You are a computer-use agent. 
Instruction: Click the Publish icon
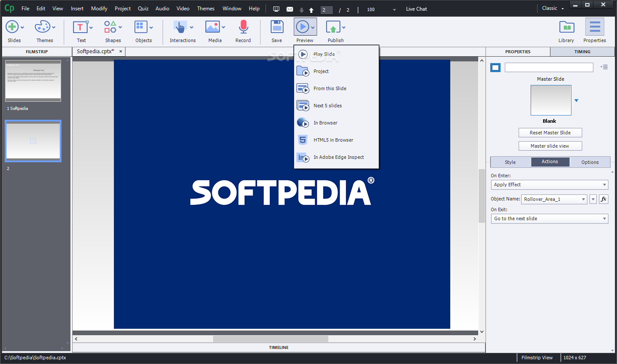(333, 27)
